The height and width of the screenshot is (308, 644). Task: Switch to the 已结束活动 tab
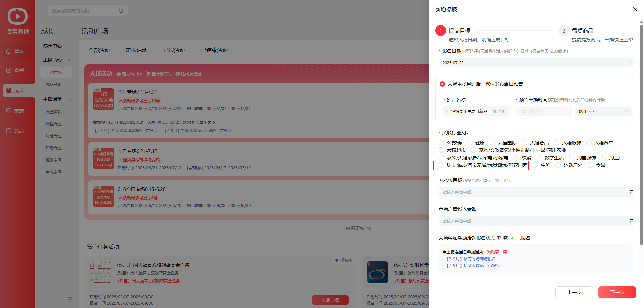[x=214, y=50]
